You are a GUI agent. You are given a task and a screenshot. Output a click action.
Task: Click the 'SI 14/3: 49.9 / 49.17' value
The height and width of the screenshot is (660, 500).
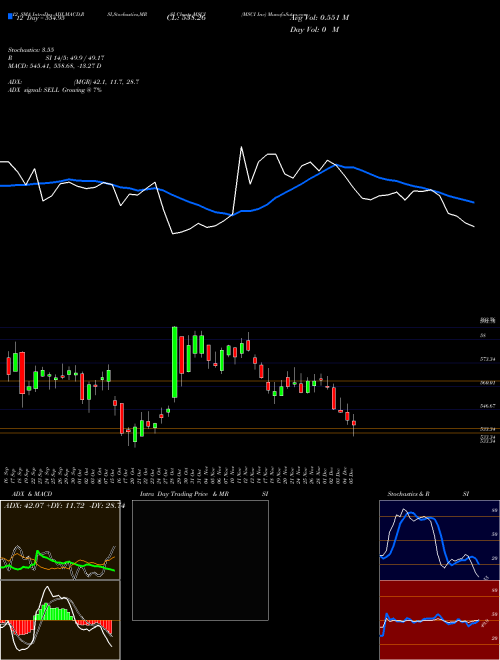75,58
